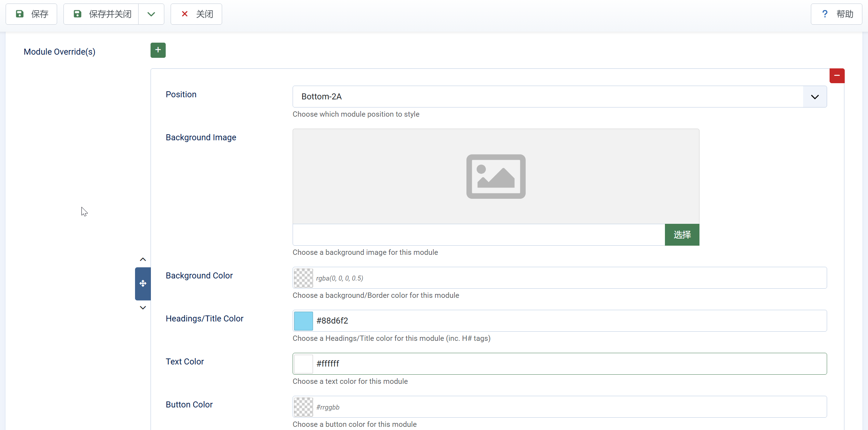Image resolution: width=868 pixels, height=430 pixels.
Task: Open Background Color transparent swatch
Action: point(303,278)
